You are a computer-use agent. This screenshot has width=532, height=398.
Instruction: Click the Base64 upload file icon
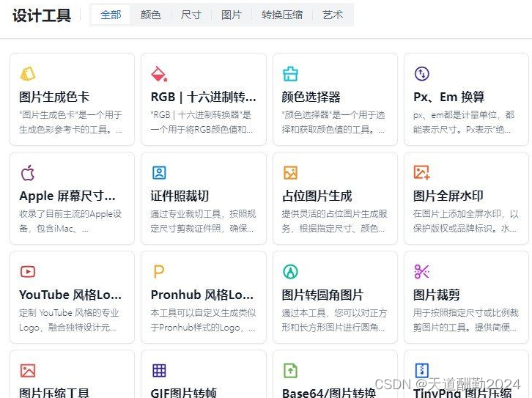290,371
